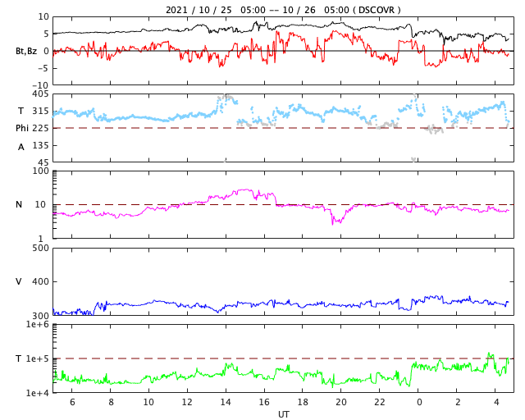
Task: Click the '500' tick label in velocity panel
Action: tap(40, 249)
